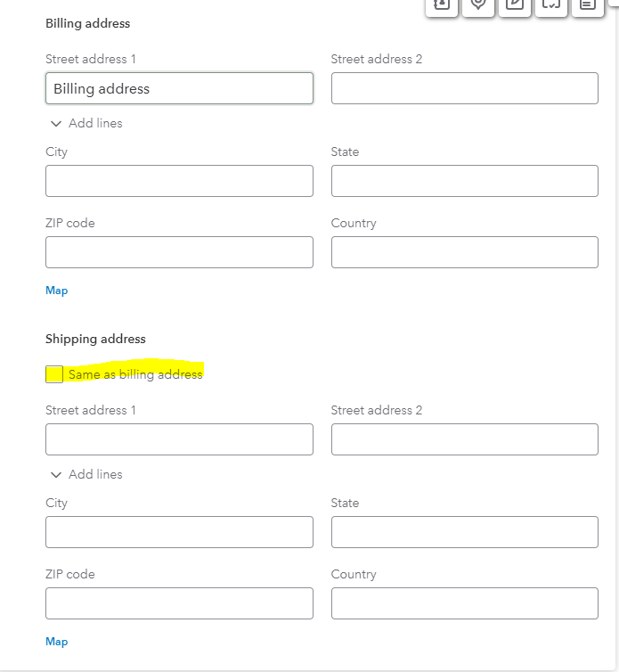The width and height of the screenshot is (619, 672).
Task: Click the shipping ZIP code field
Action: 180,603
